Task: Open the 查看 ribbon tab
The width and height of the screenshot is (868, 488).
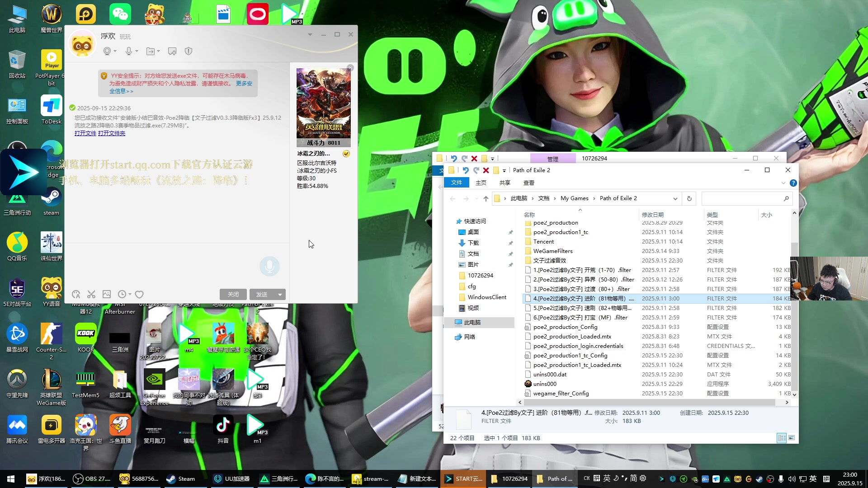Action: pos(529,183)
